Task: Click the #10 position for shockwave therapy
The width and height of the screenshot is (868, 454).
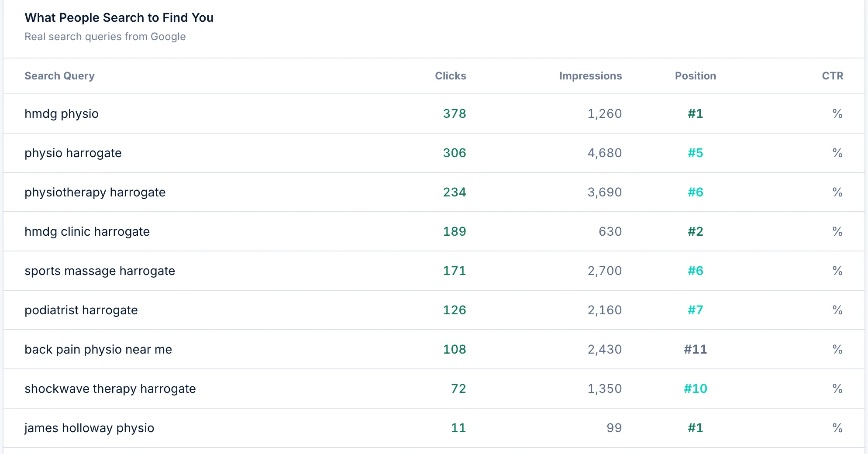Action: point(696,389)
